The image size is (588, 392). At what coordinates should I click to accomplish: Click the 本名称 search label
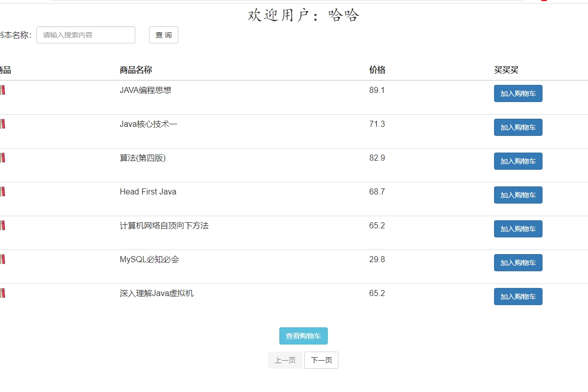click(x=15, y=35)
